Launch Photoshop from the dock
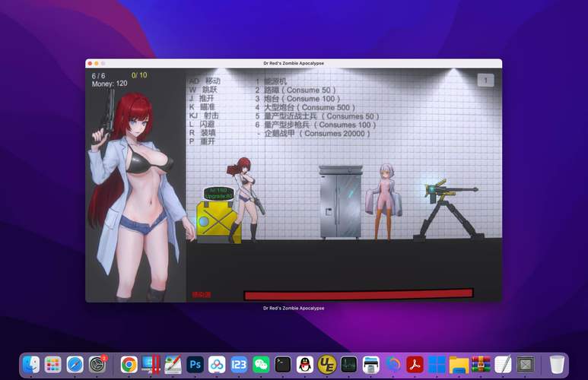Viewport: 588px width, 380px height. tap(195, 365)
